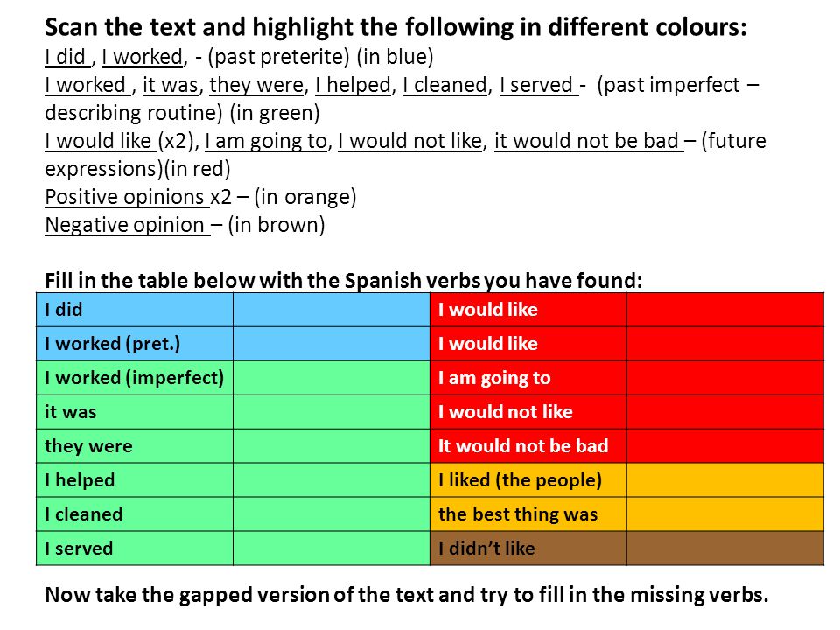Image resolution: width=840 pixels, height=630 pixels.
Task: Click the empty cell next to 'I would not like'
Action: pyautogui.click(x=724, y=412)
